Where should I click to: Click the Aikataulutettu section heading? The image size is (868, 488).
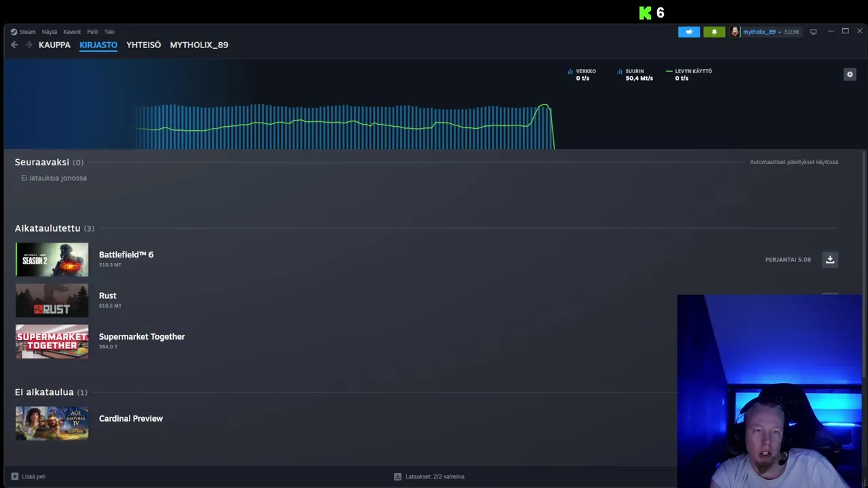coord(47,228)
